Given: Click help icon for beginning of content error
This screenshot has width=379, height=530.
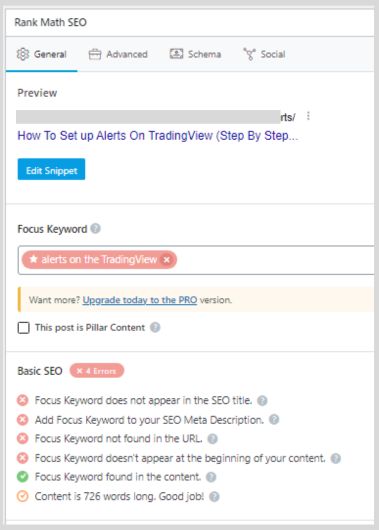Looking at the screenshot, I should coord(336,458).
